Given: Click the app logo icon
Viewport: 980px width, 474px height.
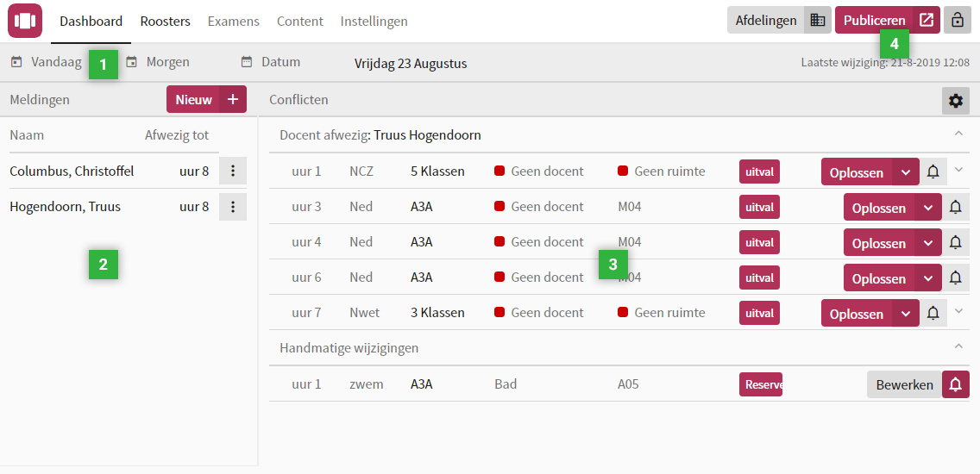Looking at the screenshot, I should coord(25,21).
